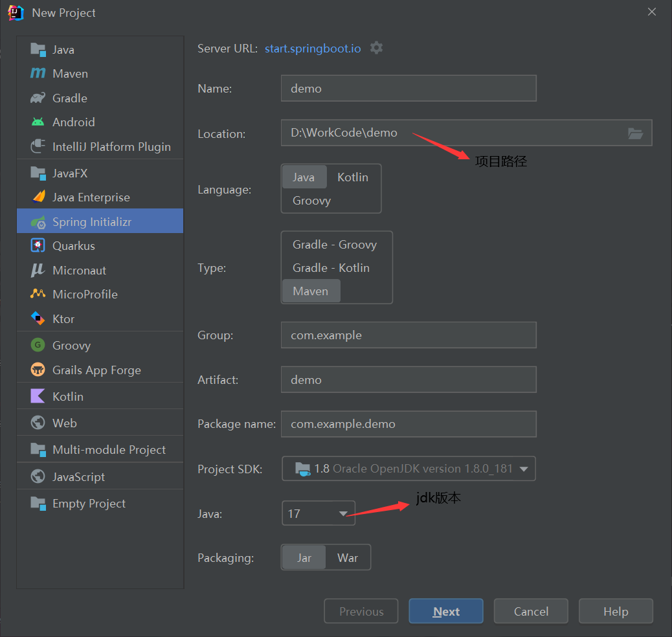This screenshot has height=637, width=672.
Task: Open the Java version dropdown
Action: point(319,513)
